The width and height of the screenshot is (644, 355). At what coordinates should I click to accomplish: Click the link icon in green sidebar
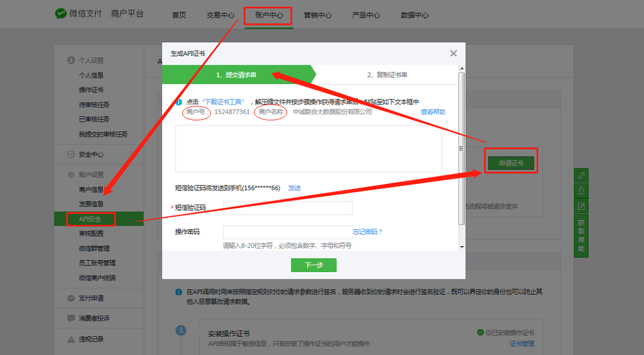tap(581, 175)
